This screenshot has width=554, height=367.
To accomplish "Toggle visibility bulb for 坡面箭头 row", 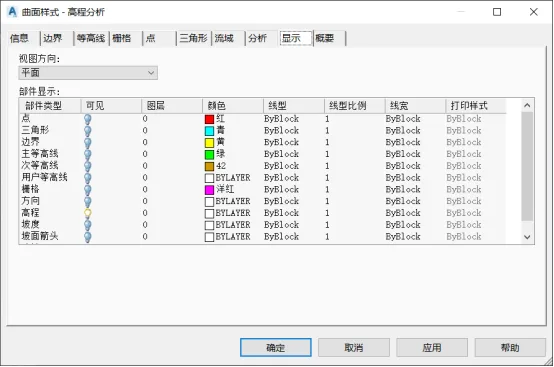I will [x=88, y=237].
